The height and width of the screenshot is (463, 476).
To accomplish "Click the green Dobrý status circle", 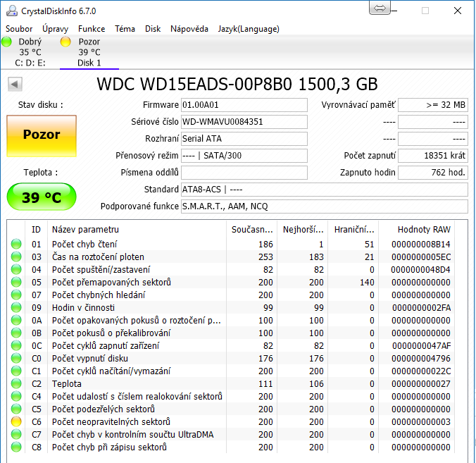I will click(x=6, y=42).
